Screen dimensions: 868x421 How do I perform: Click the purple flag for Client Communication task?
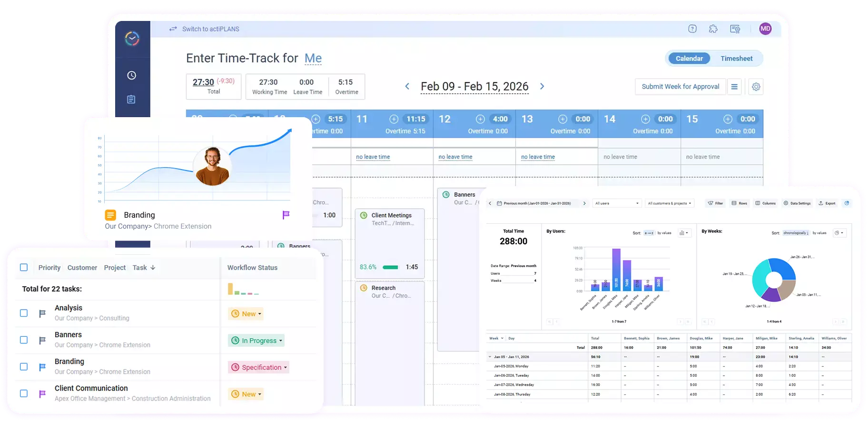pos(42,394)
